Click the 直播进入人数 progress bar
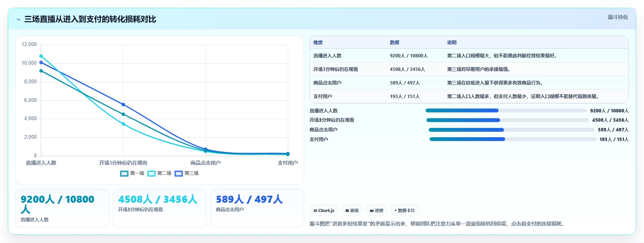 pyautogui.click(x=506, y=110)
